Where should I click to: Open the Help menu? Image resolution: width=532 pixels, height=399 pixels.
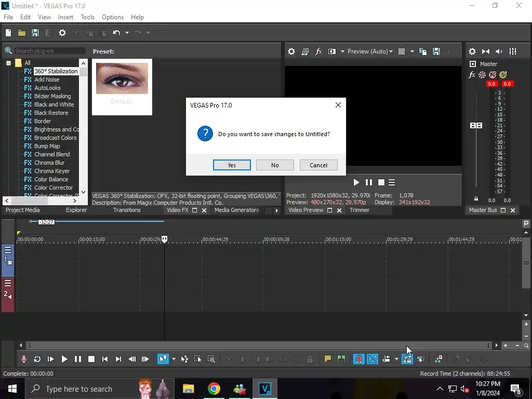(137, 17)
